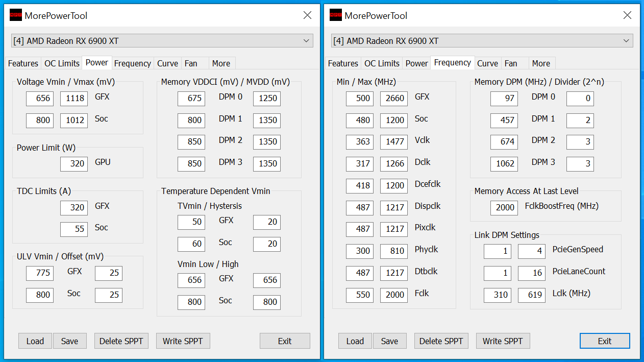The height and width of the screenshot is (362, 644).
Task: Edit Fclk min field 550
Action: point(360,295)
